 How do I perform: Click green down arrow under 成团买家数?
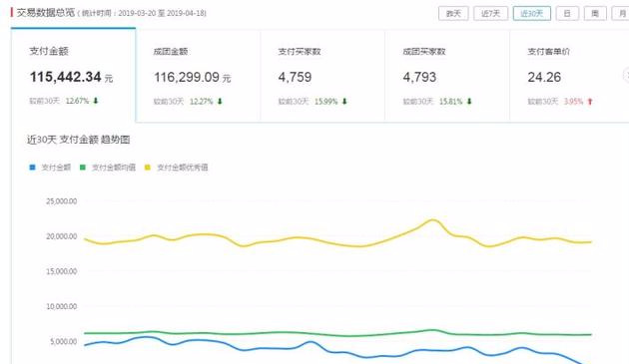[469, 102]
